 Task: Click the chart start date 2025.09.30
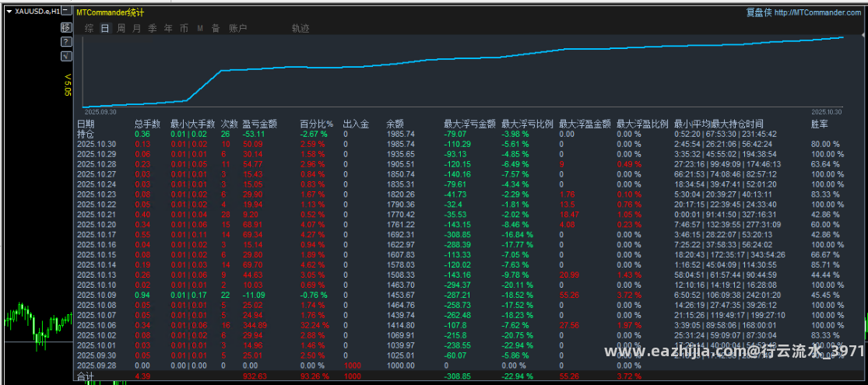coord(100,111)
